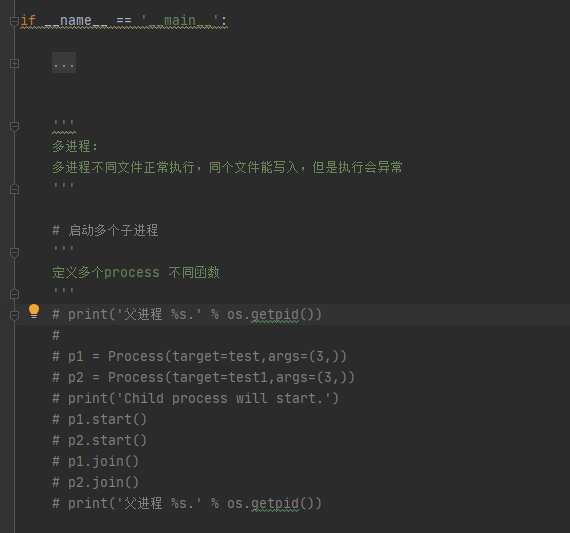Click the # p2.join() comment line
This screenshot has width=570, height=533.
coord(95,482)
